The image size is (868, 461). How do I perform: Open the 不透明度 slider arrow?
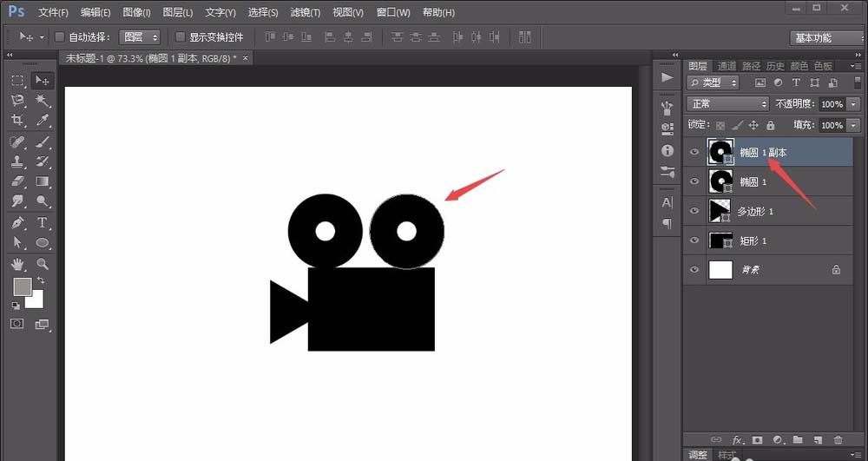[x=853, y=104]
